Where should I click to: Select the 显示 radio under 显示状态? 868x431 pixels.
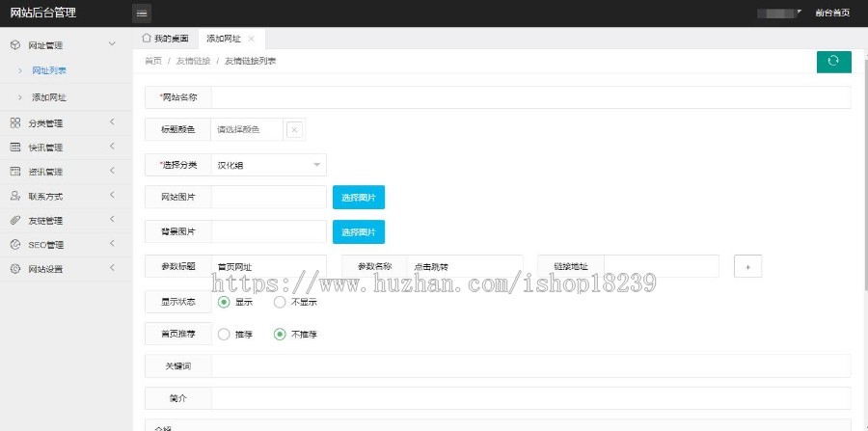click(224, 302)
